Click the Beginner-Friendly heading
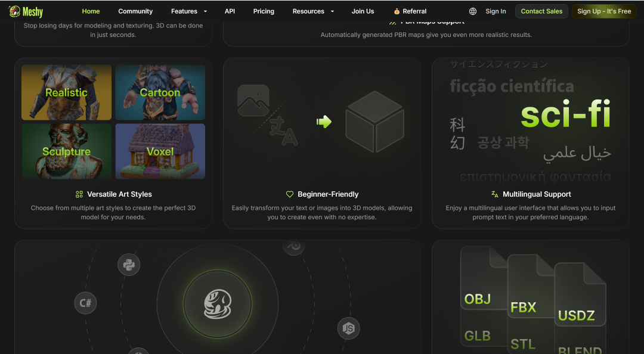 click(x=328, y=194)
